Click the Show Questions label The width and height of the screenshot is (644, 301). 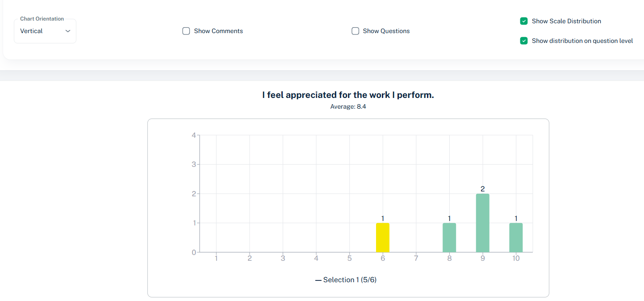coord(386,31)
